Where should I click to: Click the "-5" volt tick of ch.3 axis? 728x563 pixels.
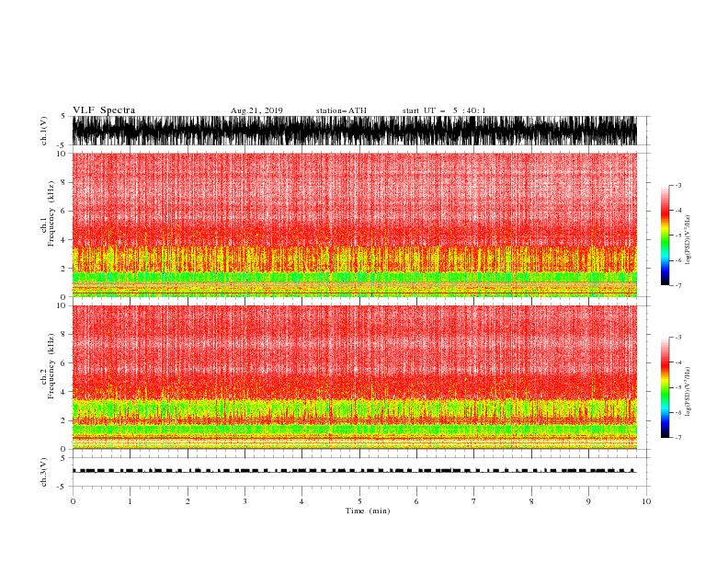63,487
